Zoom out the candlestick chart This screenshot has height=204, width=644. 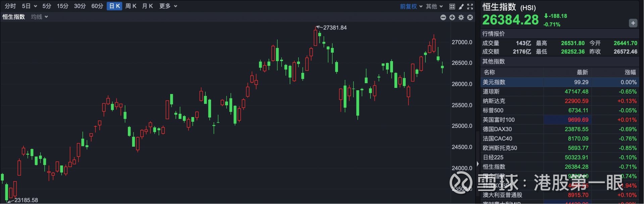coord(443,17)
